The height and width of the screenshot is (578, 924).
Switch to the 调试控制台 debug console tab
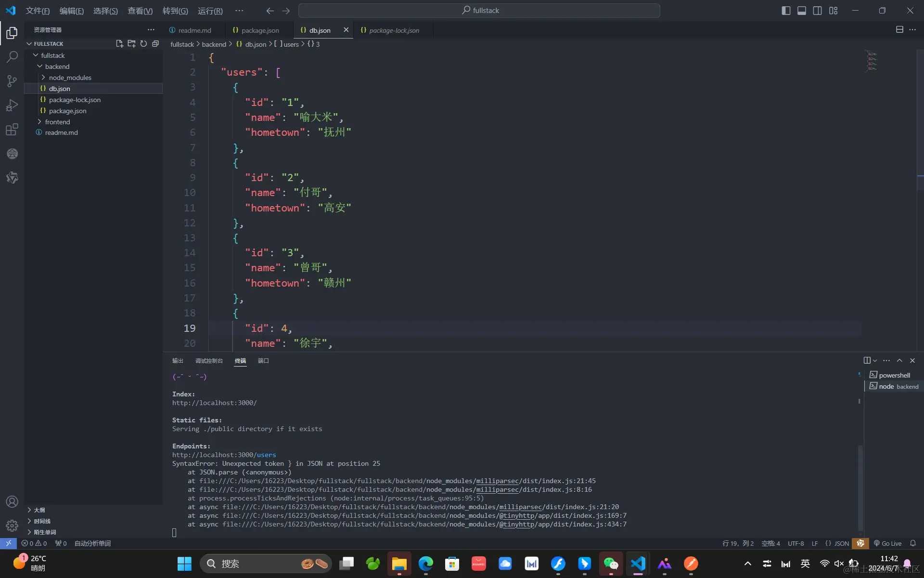point(209,361)
